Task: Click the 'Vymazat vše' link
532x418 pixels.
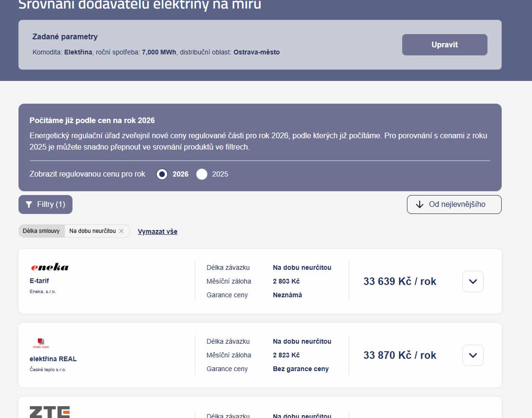Action: point(157,231)
